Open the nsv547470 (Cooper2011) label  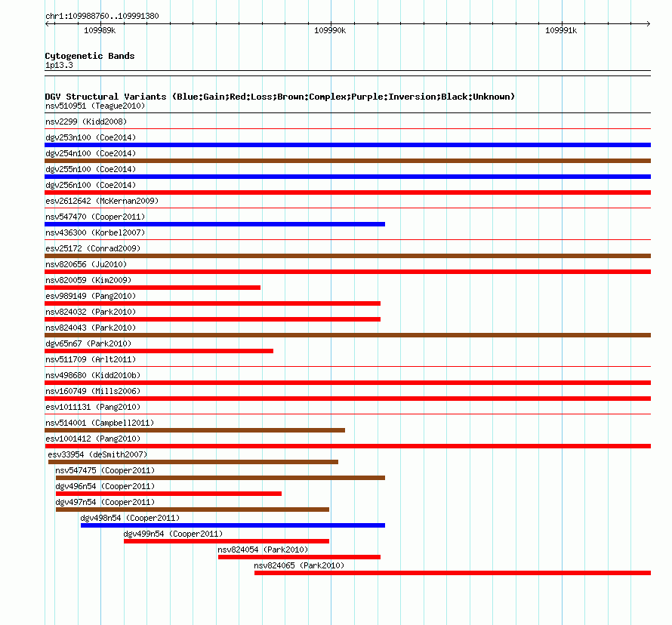pos(95,217)
